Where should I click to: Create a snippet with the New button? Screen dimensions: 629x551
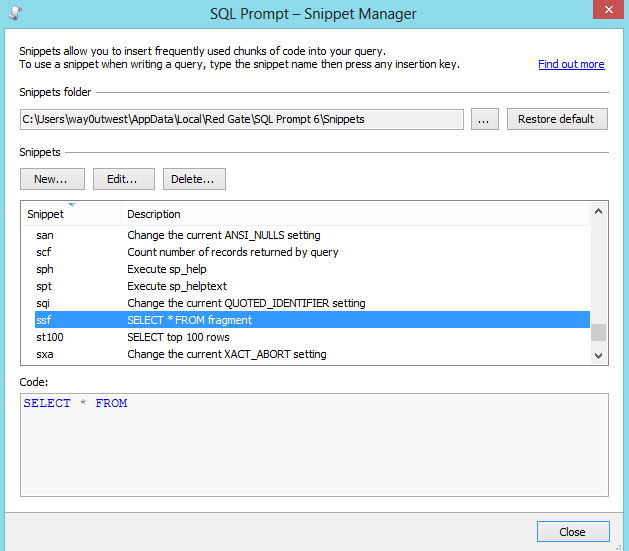pyautogui.click(x=52, y=179)
